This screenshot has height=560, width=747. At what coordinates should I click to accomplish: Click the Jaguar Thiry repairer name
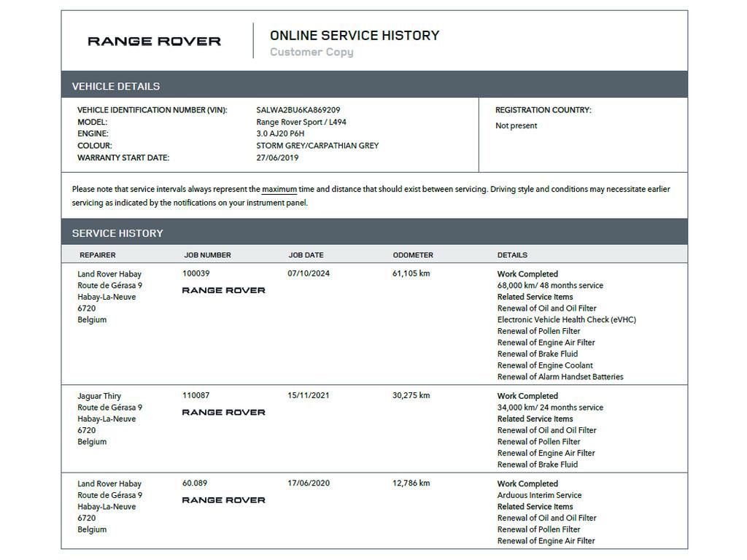point(99,396)
